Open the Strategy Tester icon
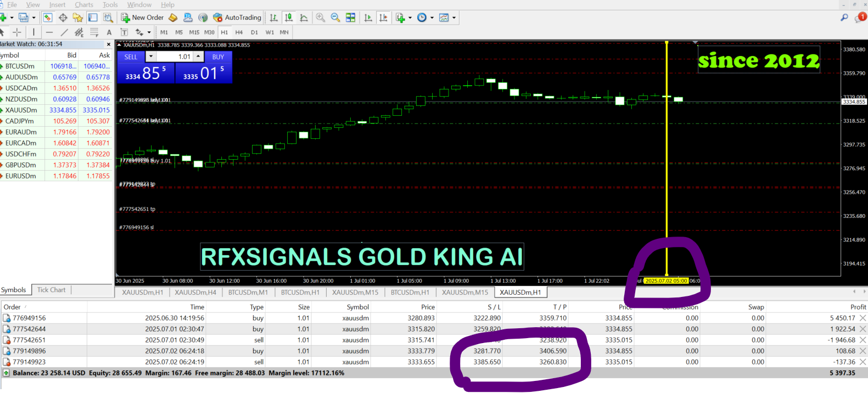This screenshot has width=868, height=393. pos(108,18)
